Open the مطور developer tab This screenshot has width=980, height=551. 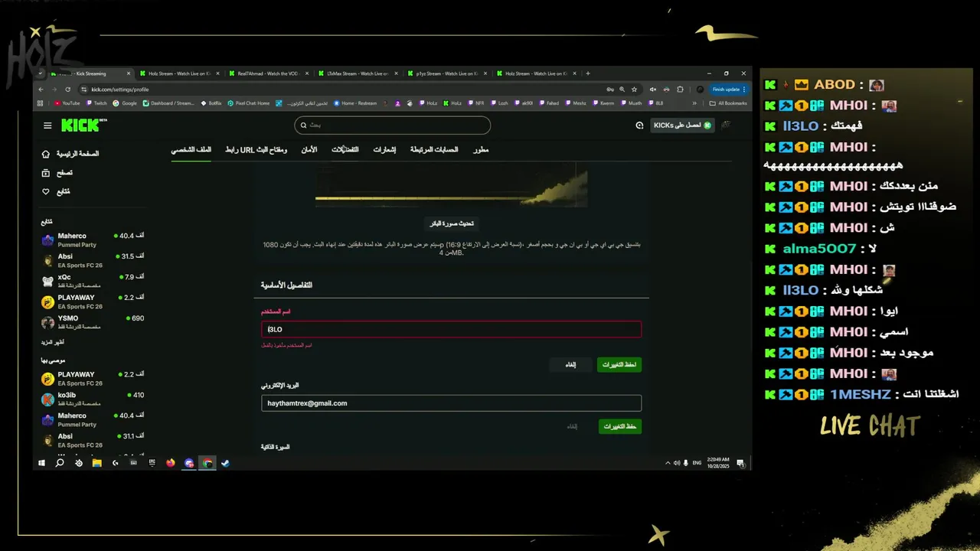pos(481,149)
